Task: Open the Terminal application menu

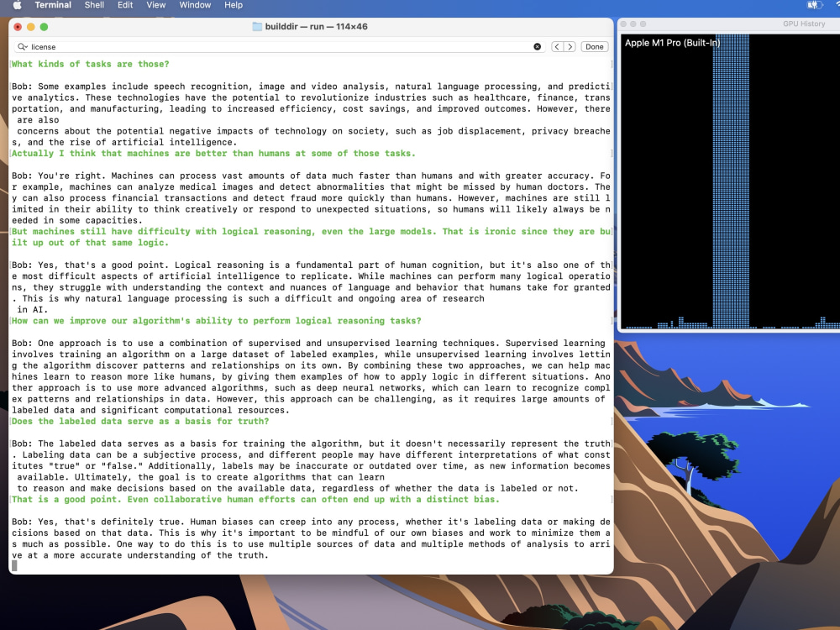Action: [52, 5]
